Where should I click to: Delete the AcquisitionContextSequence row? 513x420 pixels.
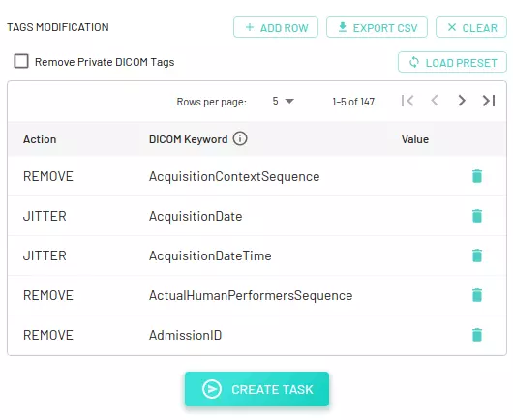coord(477,176)
